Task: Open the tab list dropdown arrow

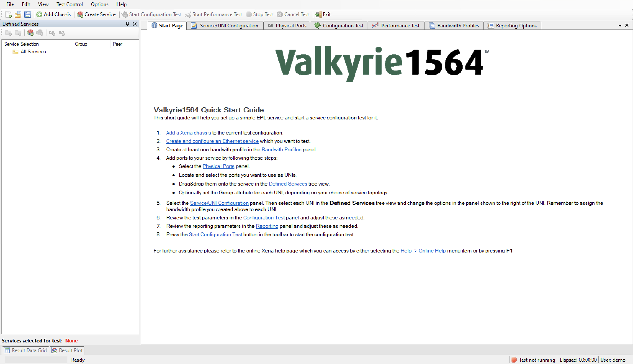Action: [x=620, y=26]
